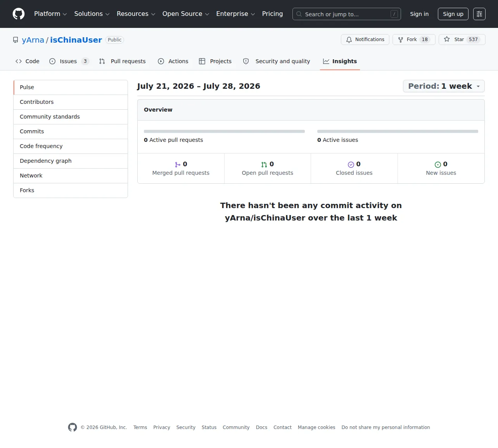Open Forks in the sidebar

point(71,190)
